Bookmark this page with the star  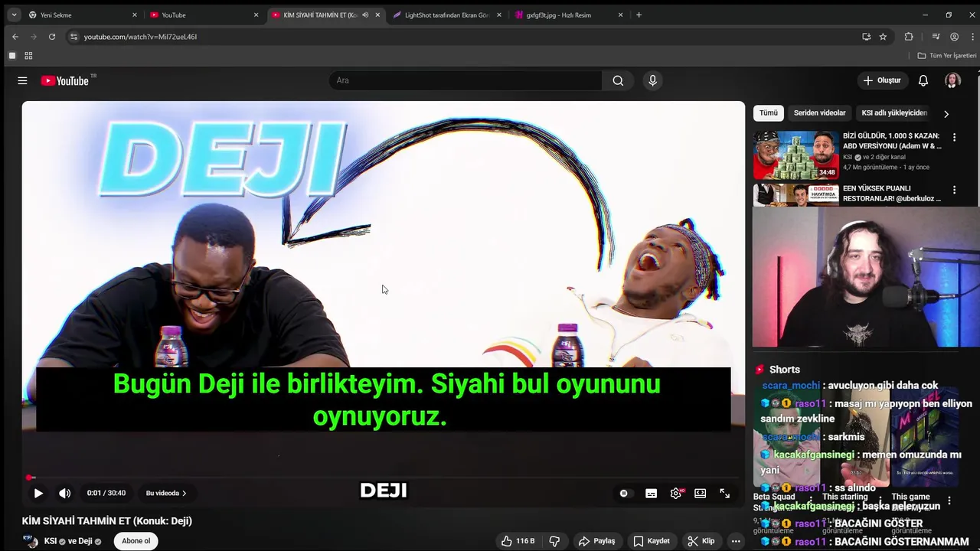883,37
